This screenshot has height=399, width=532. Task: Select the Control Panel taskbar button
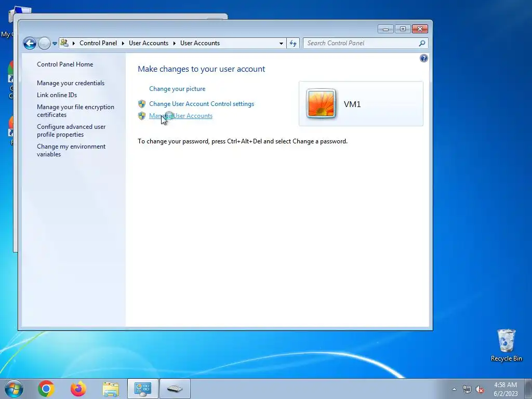pos(143,389)
